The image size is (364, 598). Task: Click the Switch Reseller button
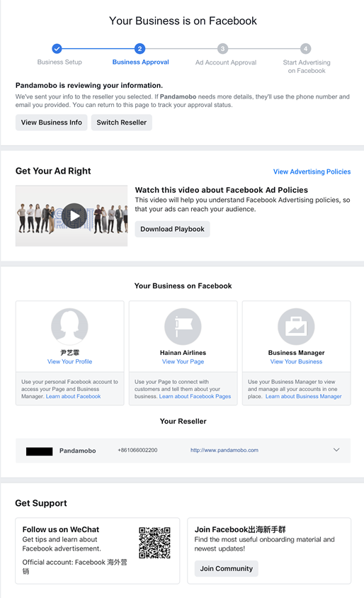(x=122, y=123)
